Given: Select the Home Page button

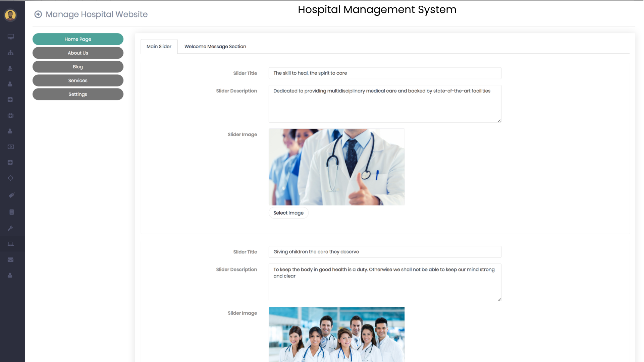Looking at the screenshot, I should point(78,39).
